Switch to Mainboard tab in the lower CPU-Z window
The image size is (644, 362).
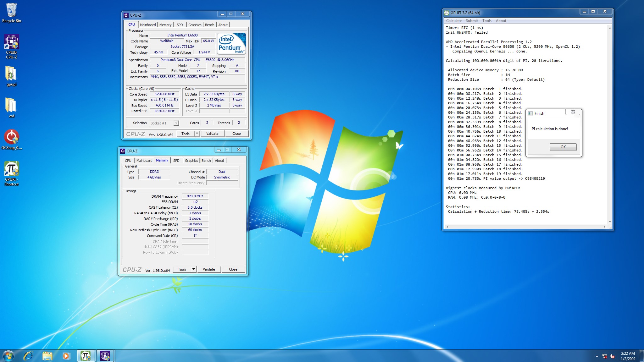tap(144, 161)
